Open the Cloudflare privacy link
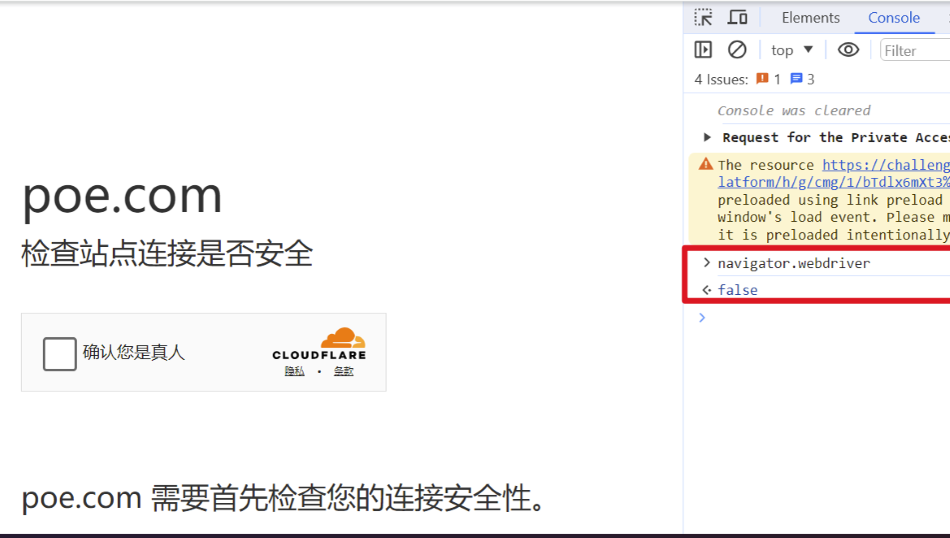950x538 pixels. pyautogui.click(x=294, y=371)
